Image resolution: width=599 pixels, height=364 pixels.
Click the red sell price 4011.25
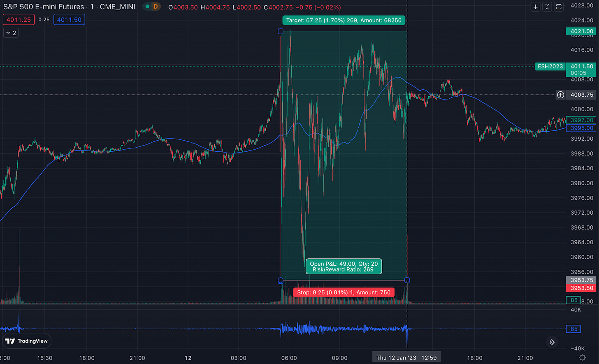pyautogui.click(x=19, y=19)
